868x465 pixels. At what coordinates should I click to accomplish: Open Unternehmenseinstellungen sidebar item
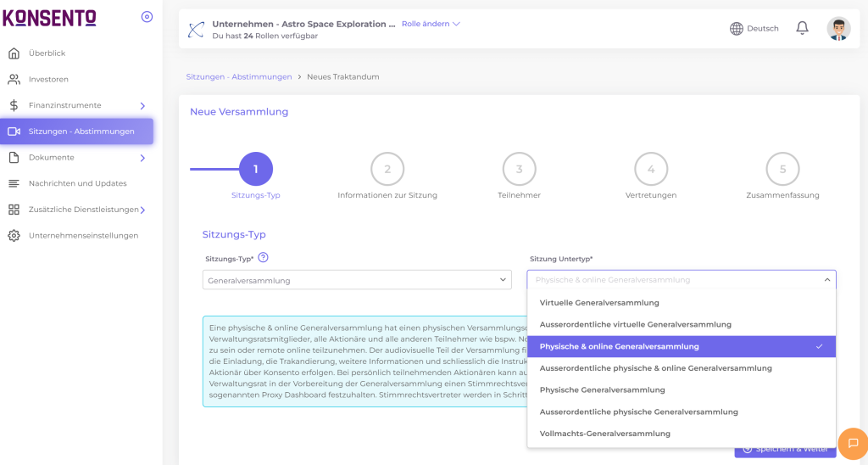point(84,236)
